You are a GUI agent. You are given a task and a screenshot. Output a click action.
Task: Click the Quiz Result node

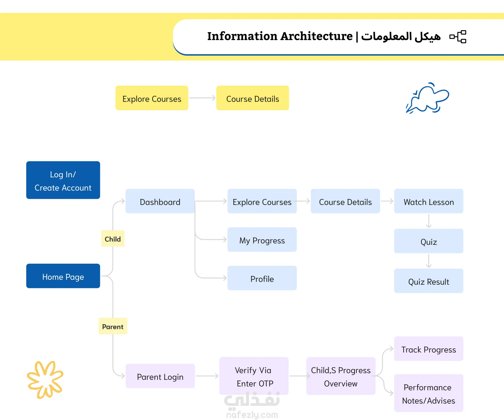(x=429, y=281)
